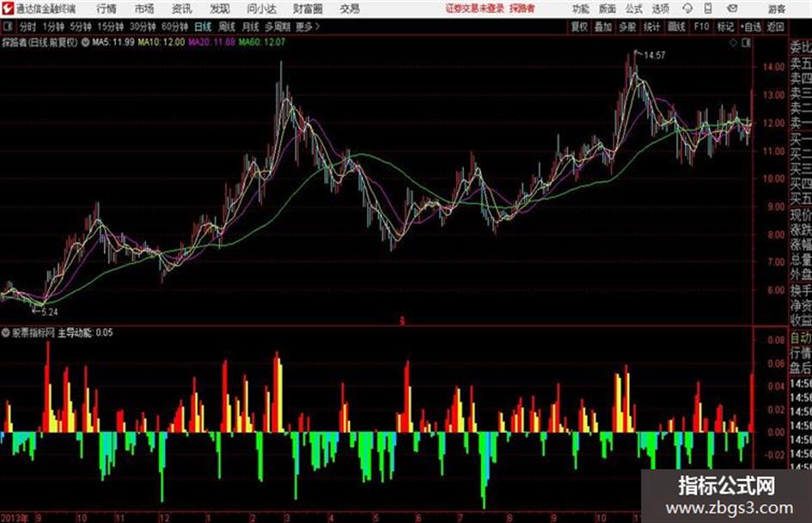Image resolution: width=812 pixels, height=523 pixels.
Task: Open the 公式 menu
Action: click(x=634, y=9)
